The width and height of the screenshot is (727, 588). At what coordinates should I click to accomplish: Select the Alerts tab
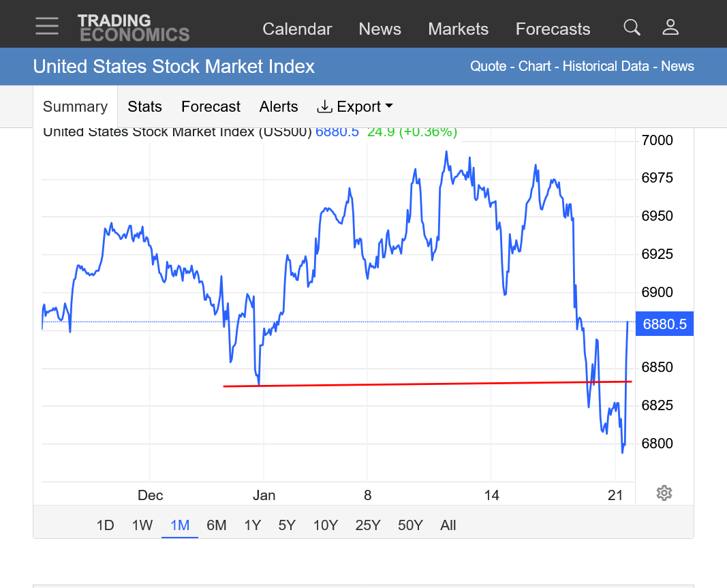tap(279, 107)
